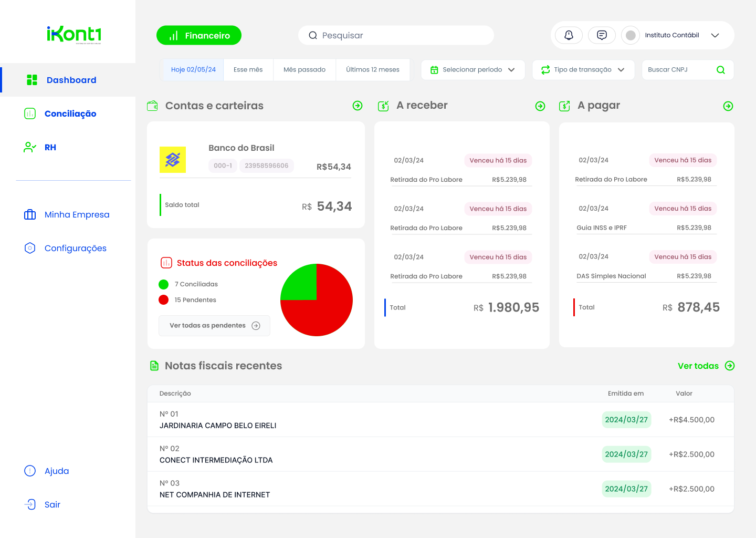
Task: Click the A receber arrow icon
Action: 540,106
